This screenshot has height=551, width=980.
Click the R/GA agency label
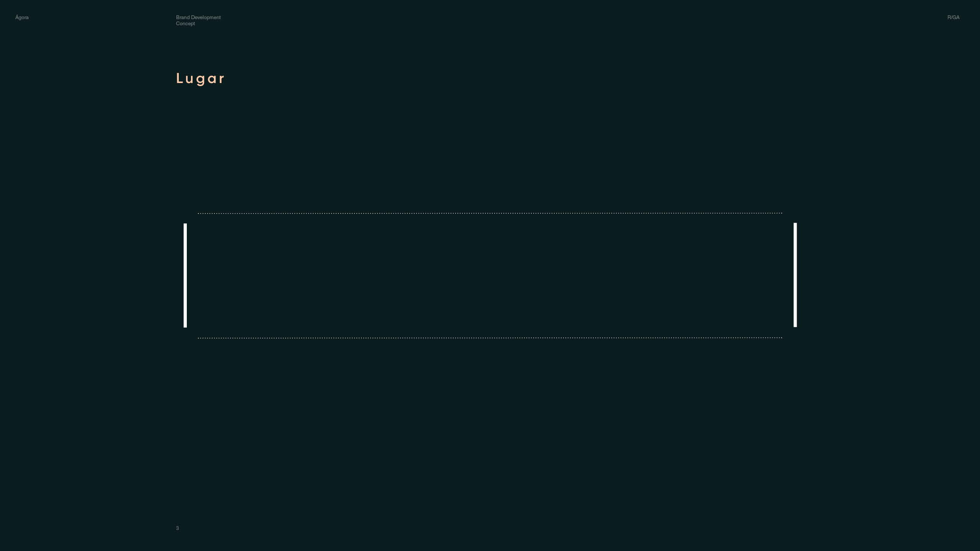[953, 18]
